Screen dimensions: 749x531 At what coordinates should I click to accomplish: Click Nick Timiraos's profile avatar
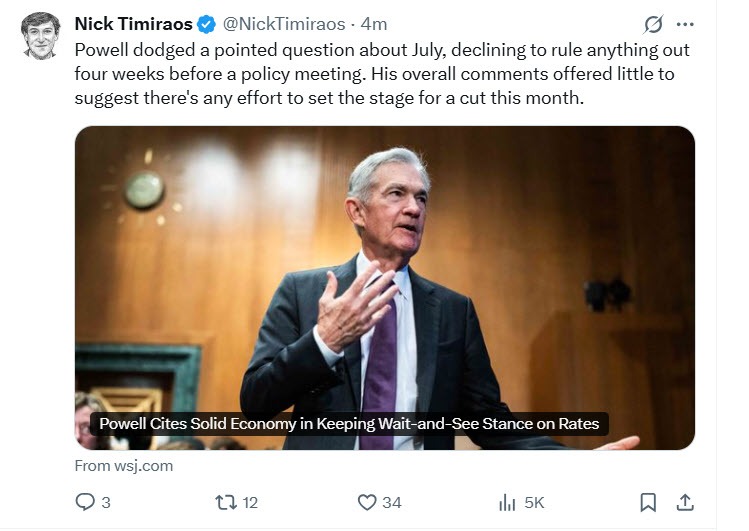click(x=40, y=35)
